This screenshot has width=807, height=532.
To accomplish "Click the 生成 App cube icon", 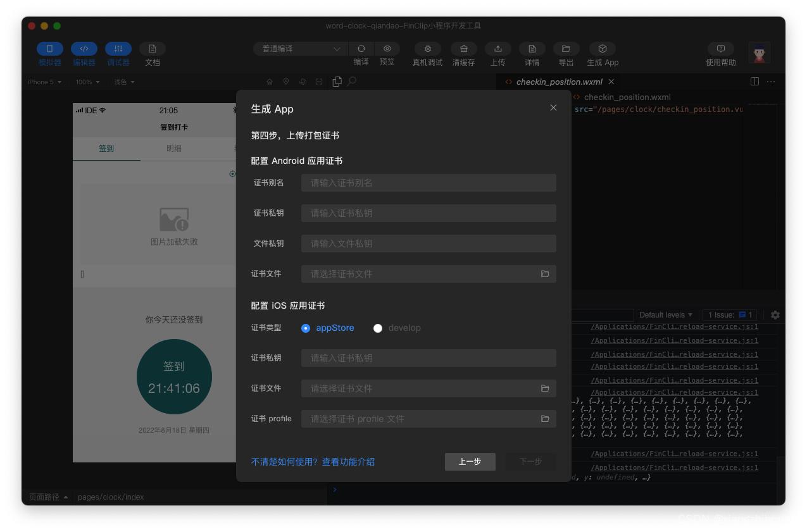I will click(x=603, y=49).
